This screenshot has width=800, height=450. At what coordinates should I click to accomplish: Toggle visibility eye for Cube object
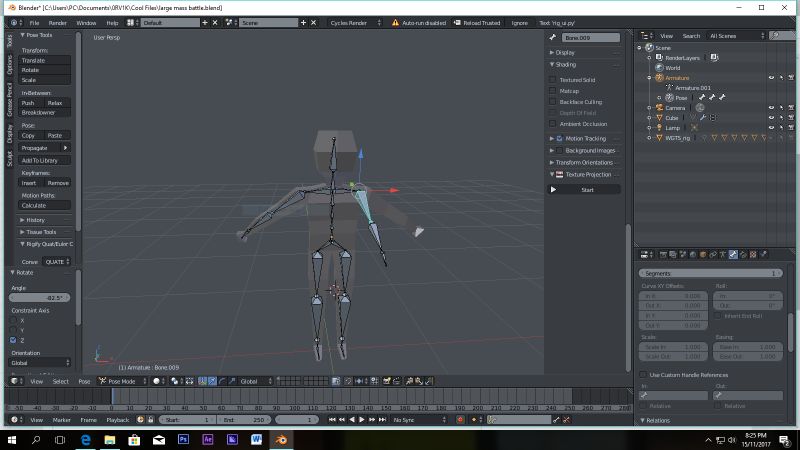point(771,118)
